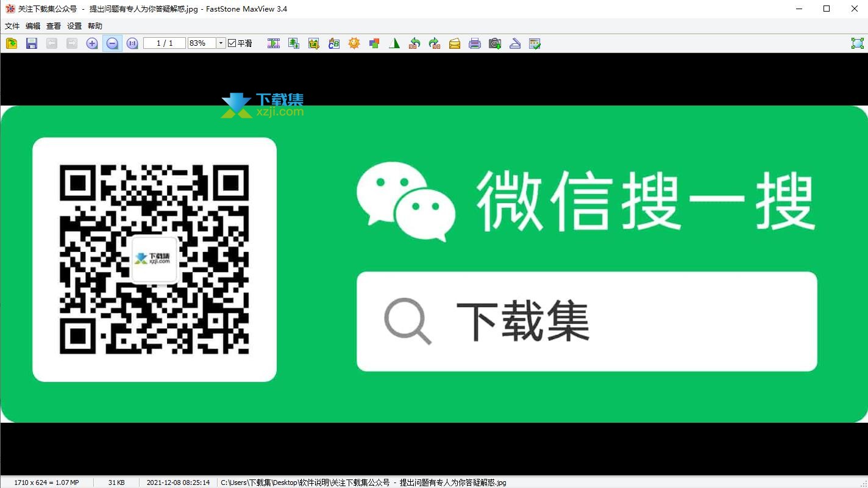Email the image with the envelope icon

point(455,43)
